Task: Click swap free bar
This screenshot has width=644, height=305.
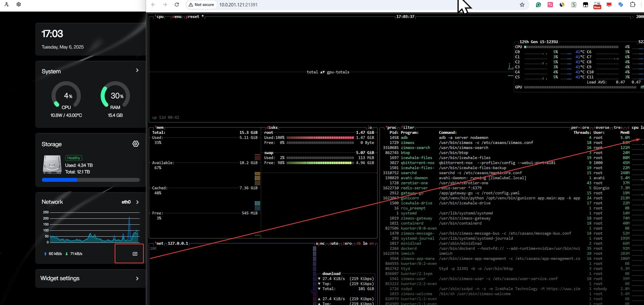Action: point(320,163)
